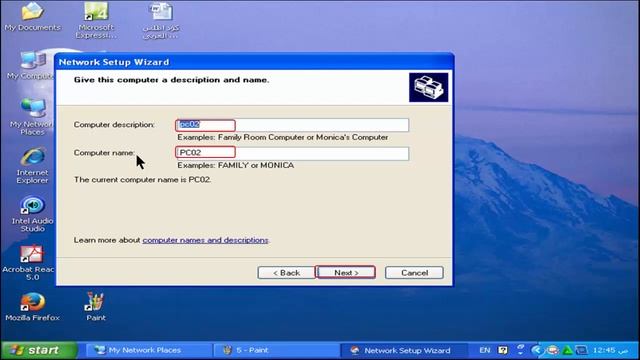Viewport: 640px width, 360px height.
Task: Click the 'Computer description:' label
Action: [x=114, y=124]
